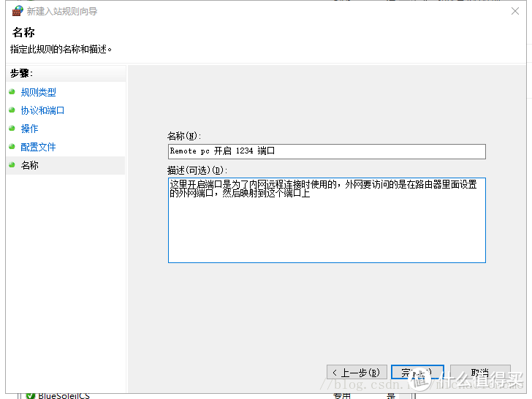Click the green bullet beside 配置文件

[x=12, y=147]
